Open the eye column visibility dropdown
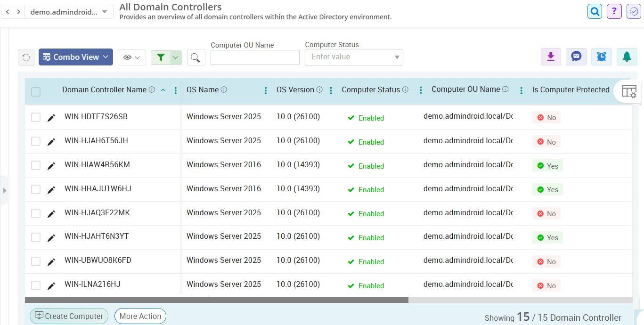Image resolution: width=644 pixels, height=325 pixels. tap(132, 57)
